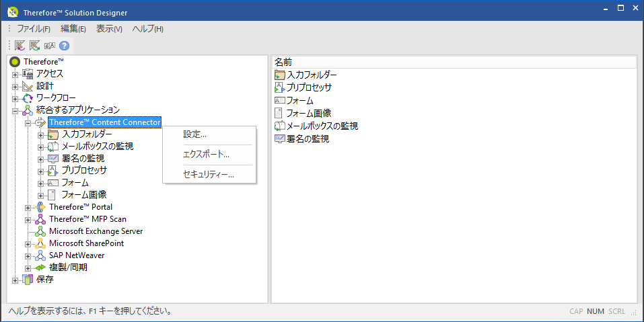Collapse the 統合するアプリケーション node

(15, 111)
